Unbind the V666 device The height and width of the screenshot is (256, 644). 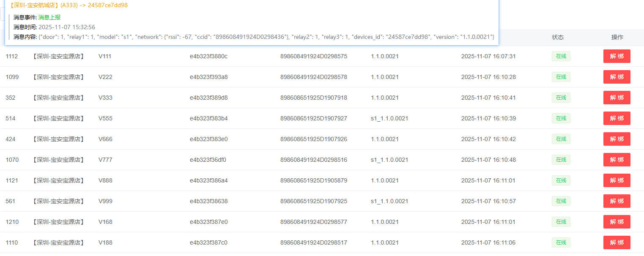(x=617, y=139)
